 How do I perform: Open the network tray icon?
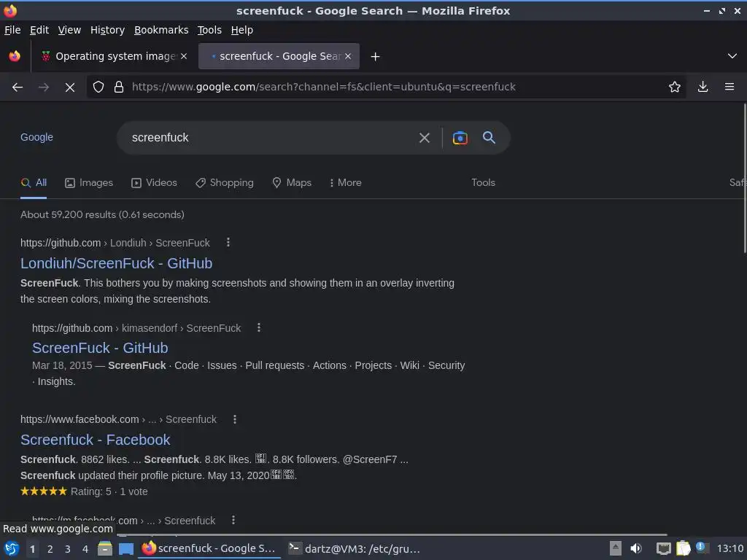click(x=663, y=548)
